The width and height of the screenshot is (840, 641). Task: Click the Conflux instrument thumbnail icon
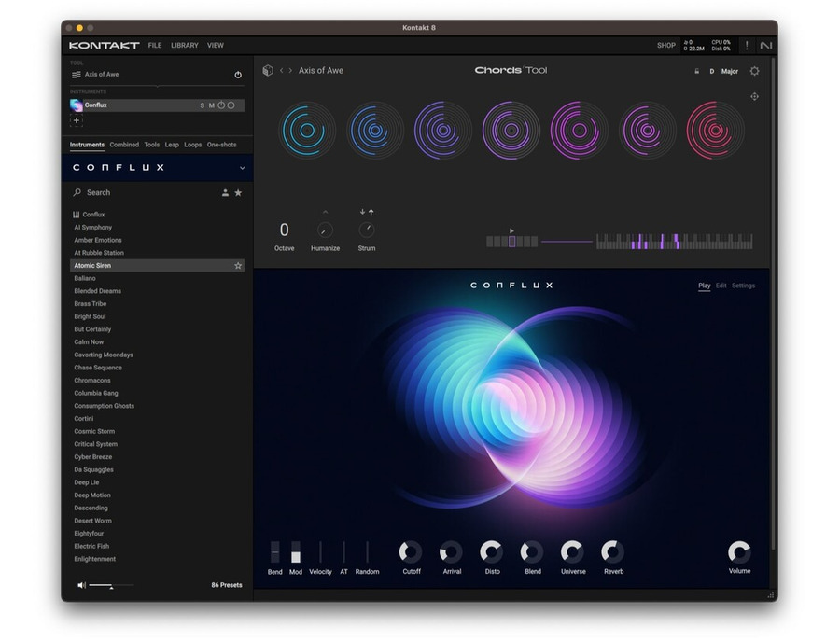point(76,105)
